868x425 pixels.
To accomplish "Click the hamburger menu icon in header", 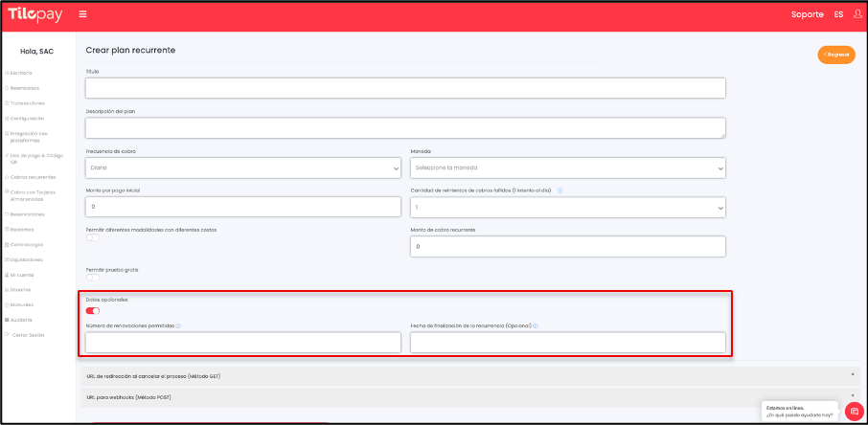I will [x=82, y=14].
